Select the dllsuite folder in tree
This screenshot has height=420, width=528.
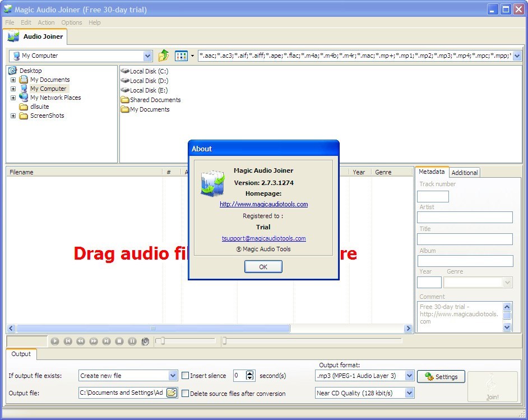tap(39, 107)
